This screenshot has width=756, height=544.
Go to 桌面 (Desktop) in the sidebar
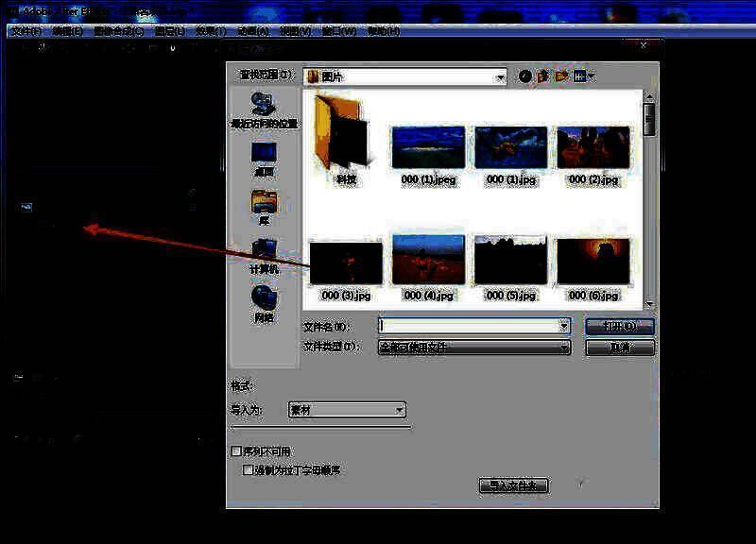tap(264, 156)
